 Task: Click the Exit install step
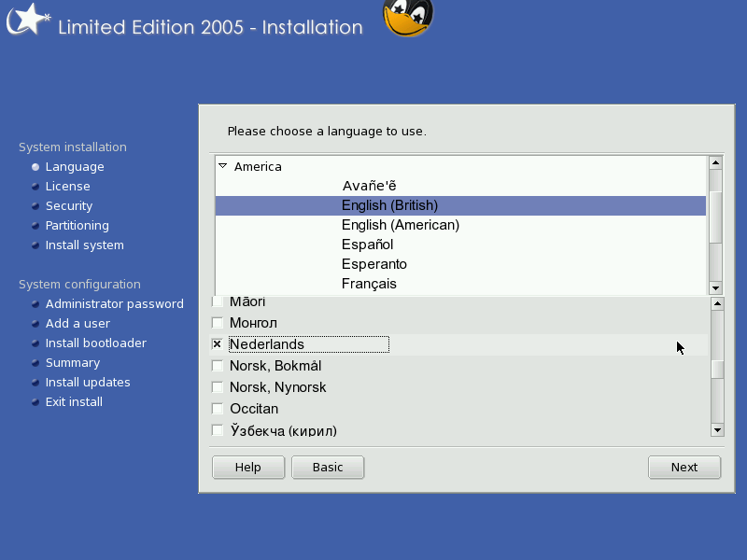(x=74, y=402)
